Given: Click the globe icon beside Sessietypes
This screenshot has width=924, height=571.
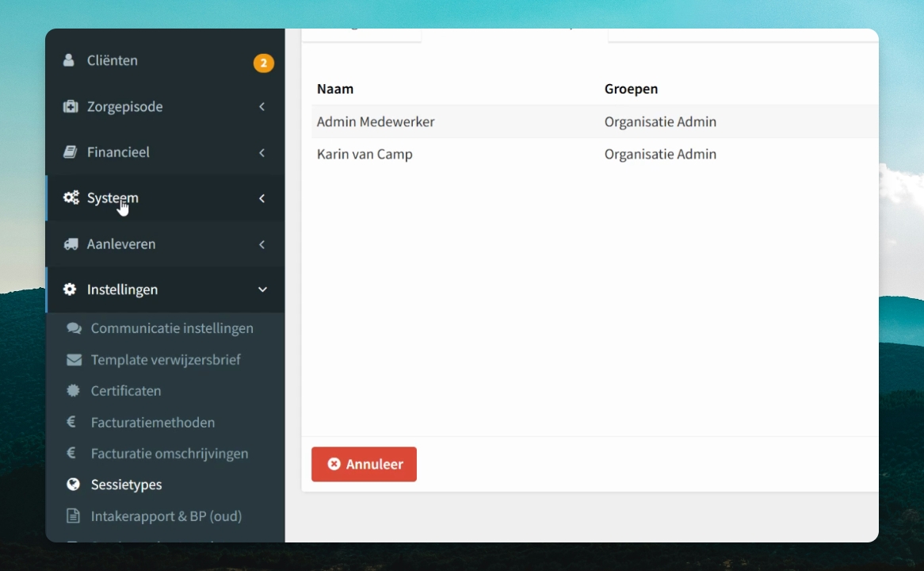Looking at the screenshot, I should 73,485.
